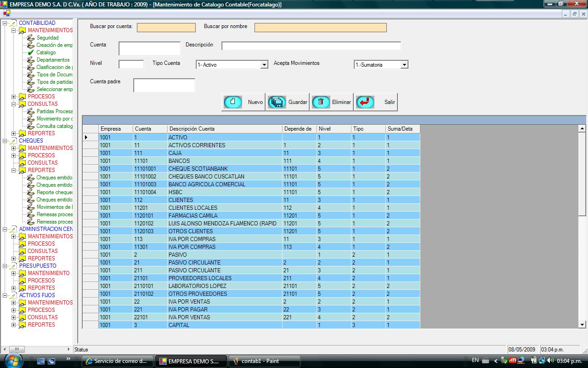Click the Buscar por nombre field
588x368 pixels.
(x=321, y=28)
